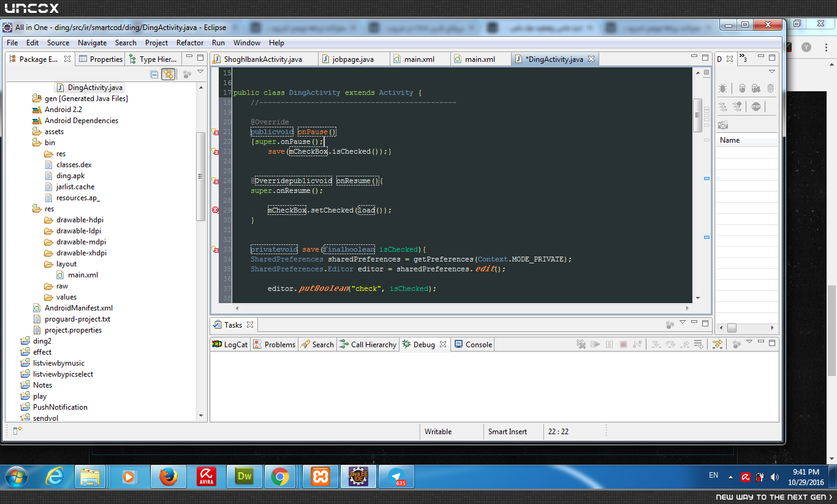Screen dimensions: 837x504
Task: Click the Devices debug bug icon
Action: coord(723,89)
